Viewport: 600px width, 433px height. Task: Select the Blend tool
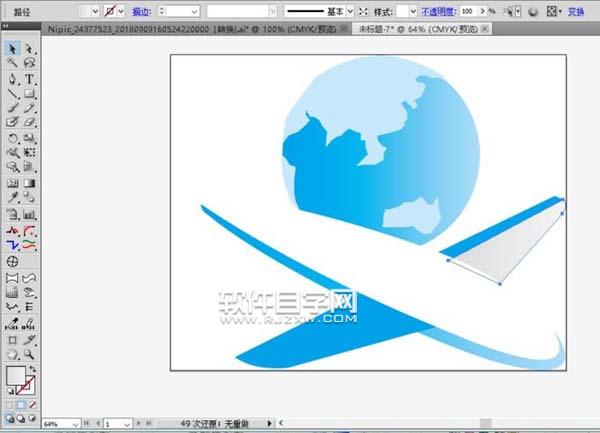pos(29,197)
